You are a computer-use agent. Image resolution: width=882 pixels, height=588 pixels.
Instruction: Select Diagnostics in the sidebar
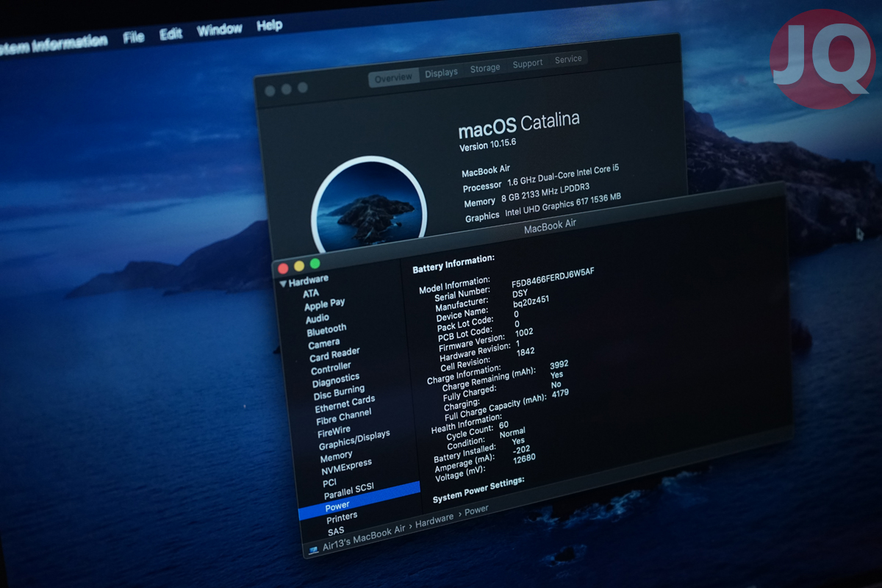click(x=336, y=380)
